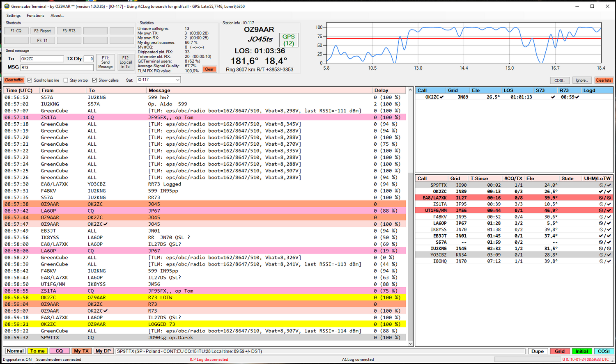Open the Settings menu

click(x=14, y=16)
